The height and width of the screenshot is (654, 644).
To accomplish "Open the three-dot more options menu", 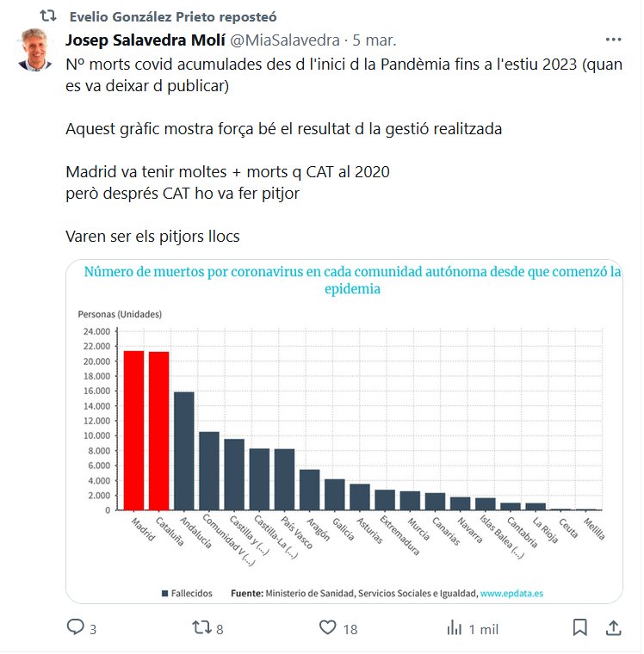I will click(x=613, y=40).
